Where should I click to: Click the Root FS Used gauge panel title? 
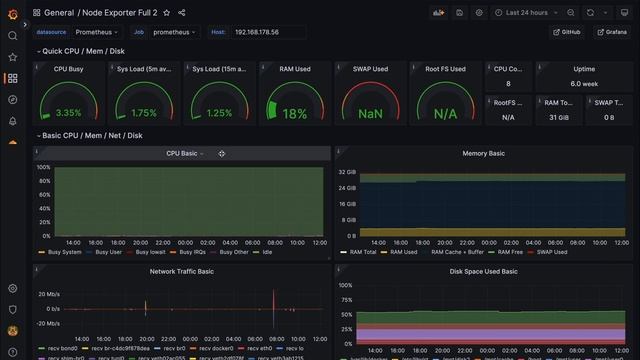point(445,69)
